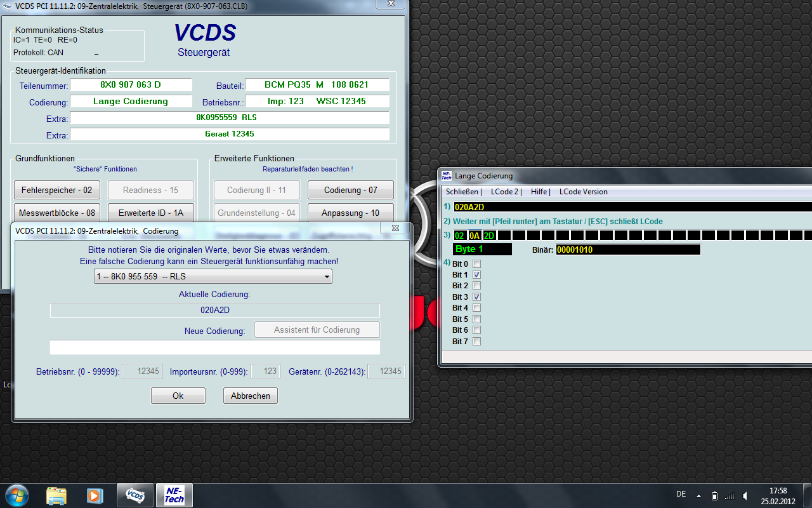Enable the Bit 7 checkbox

pyautogui.click(x=477, y=342)
